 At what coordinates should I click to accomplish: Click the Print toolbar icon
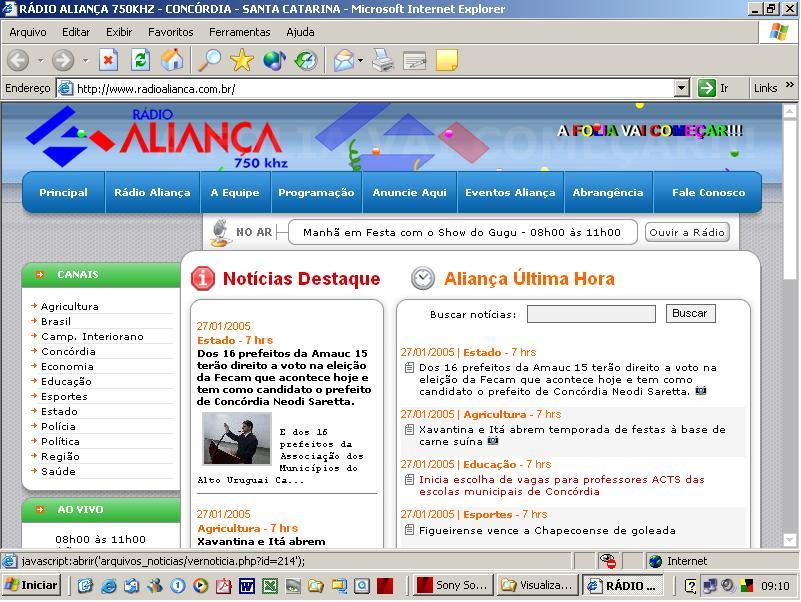(x=383, y=61)
